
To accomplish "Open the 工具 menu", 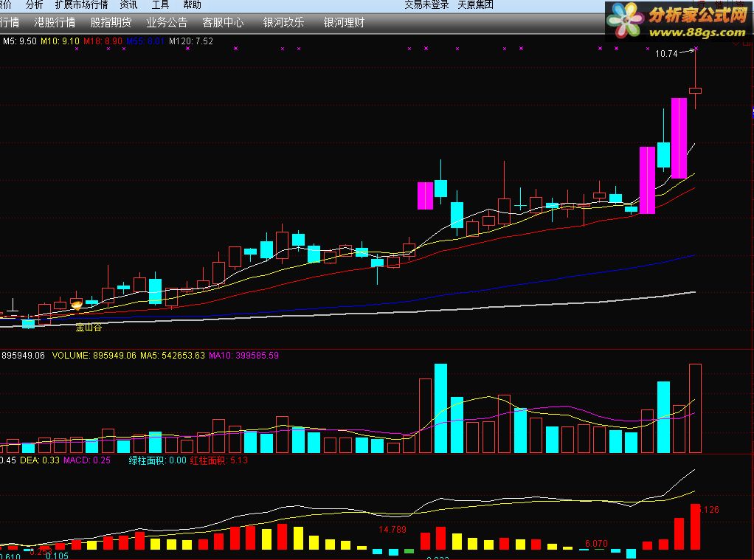I will tap(160, 5).
